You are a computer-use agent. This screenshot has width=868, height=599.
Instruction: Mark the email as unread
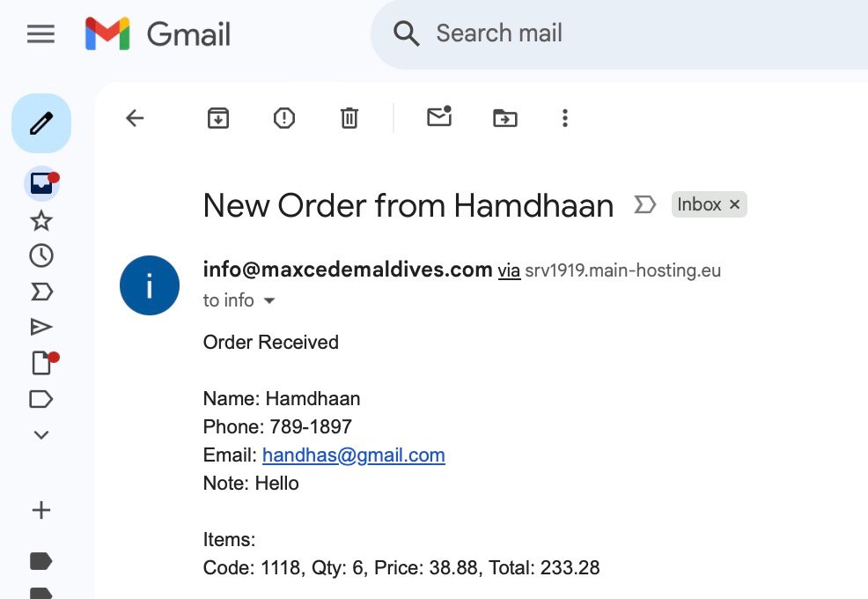click(x=438, y=117)
